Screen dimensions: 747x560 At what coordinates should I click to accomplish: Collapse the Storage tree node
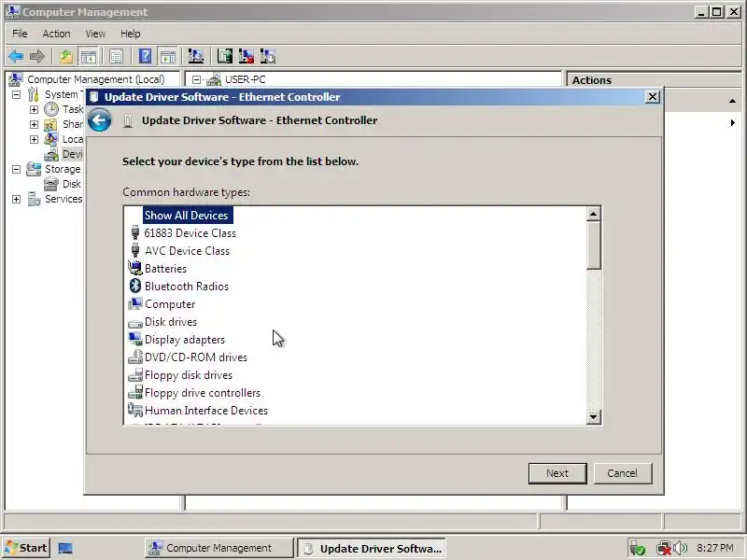tap(16, 169)
